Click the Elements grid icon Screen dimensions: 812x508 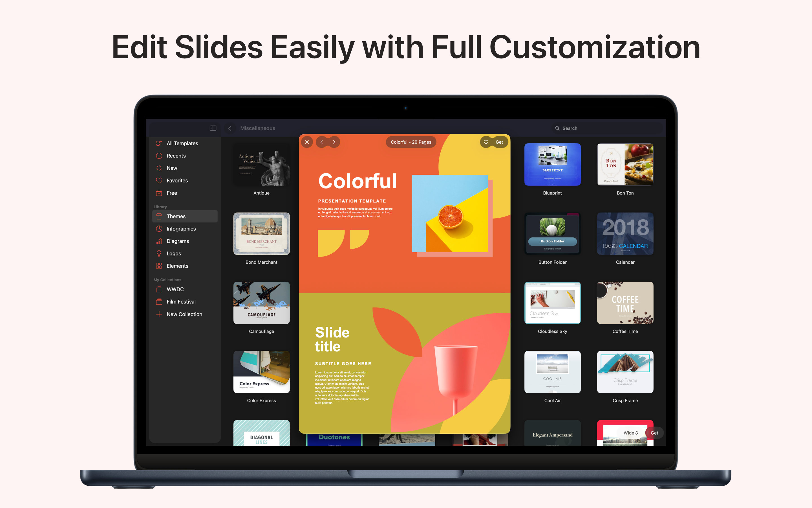pyautogui.click(x=159, y=266)
